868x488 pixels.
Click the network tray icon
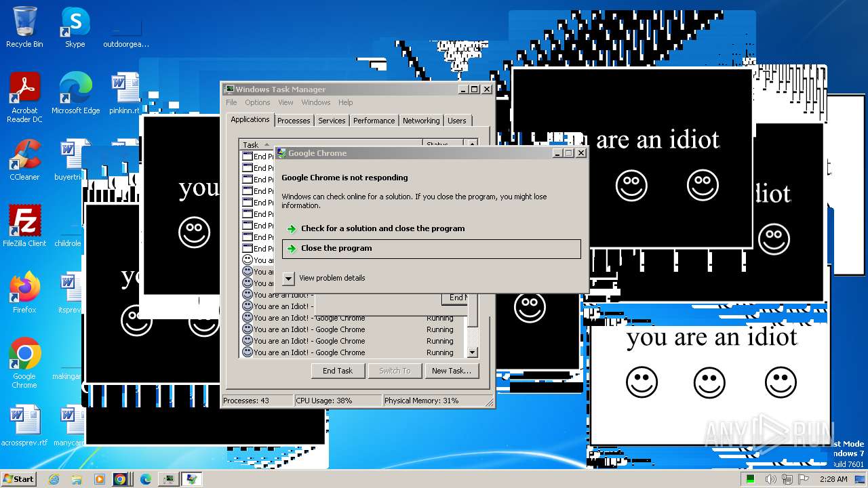click(x=787, y=479)
